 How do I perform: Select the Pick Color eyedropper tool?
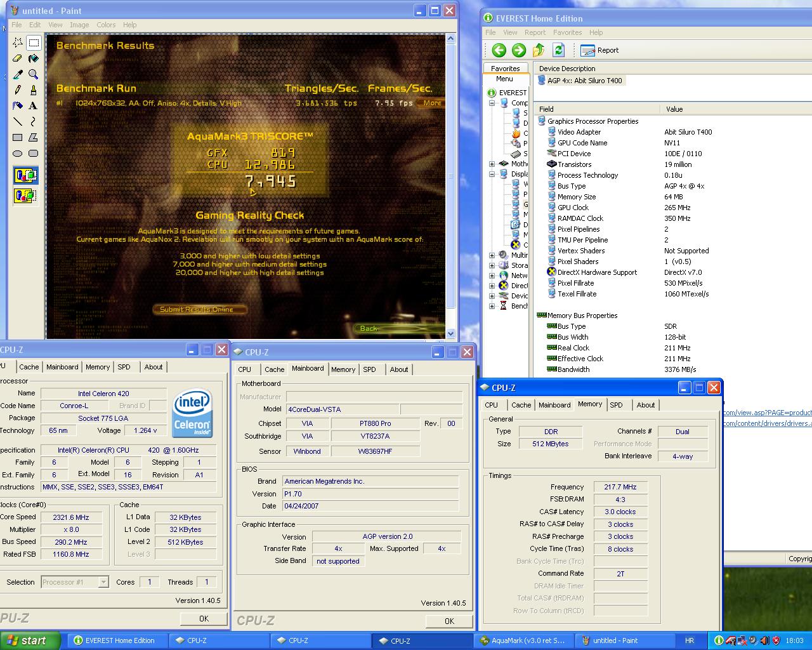click(18, 74)
